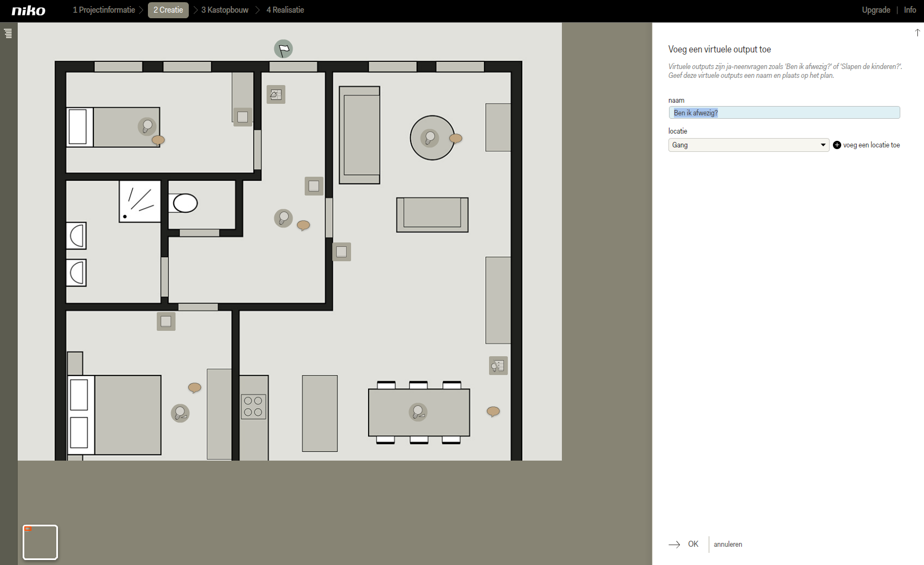Select the speech bubble above the double bed bulb
The height and width of the screenshot is (565, 924).
[195, 388]
